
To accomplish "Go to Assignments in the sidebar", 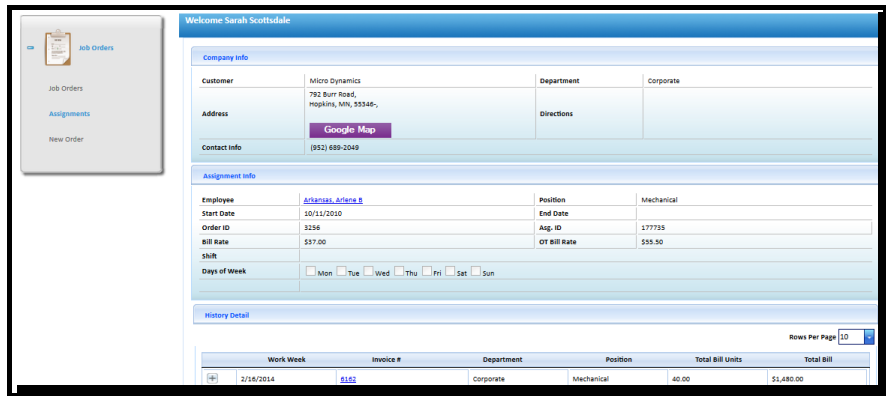I will (70, 114).
